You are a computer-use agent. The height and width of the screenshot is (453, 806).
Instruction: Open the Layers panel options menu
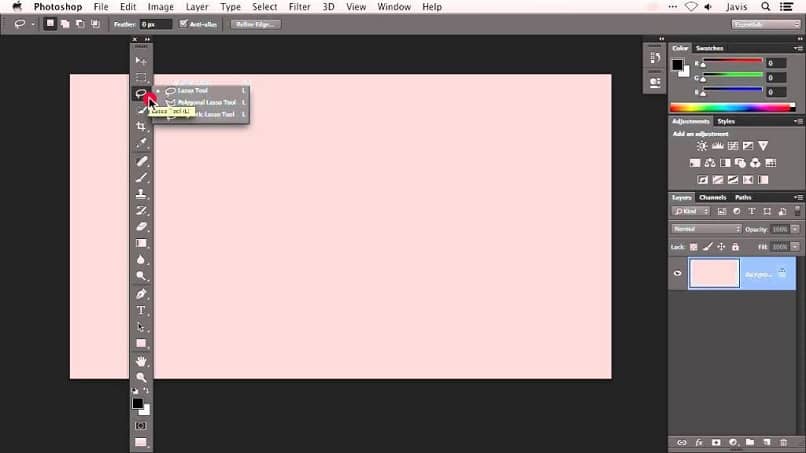[798, 197]
